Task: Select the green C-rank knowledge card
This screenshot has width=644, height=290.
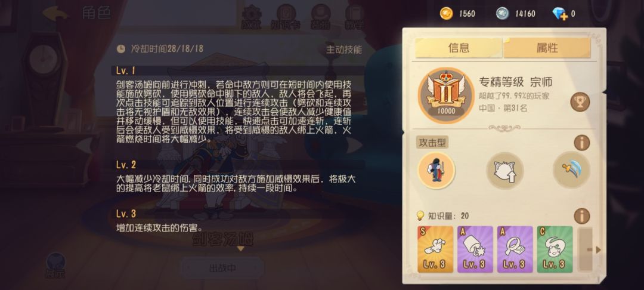Action: [x=555, y=249]
